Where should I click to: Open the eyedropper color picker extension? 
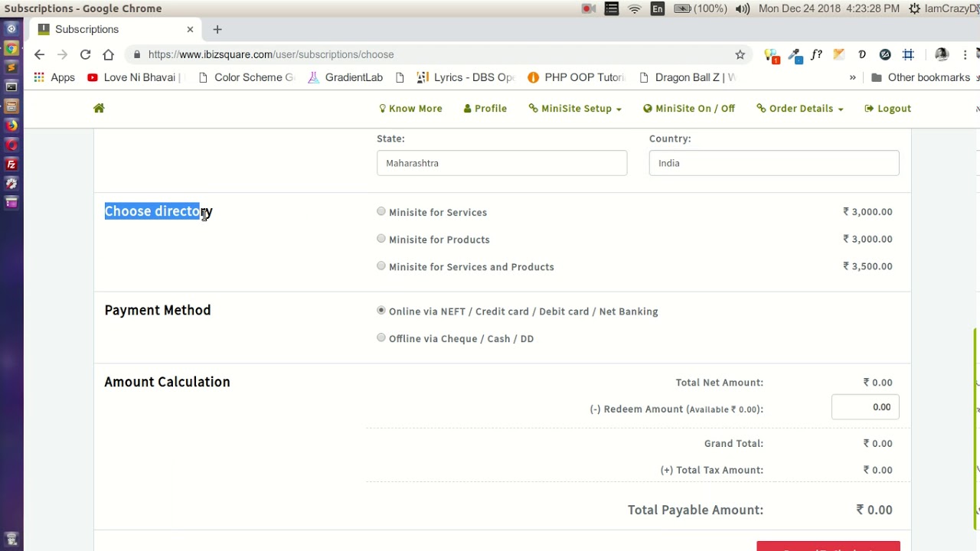(x=795, y=55)
